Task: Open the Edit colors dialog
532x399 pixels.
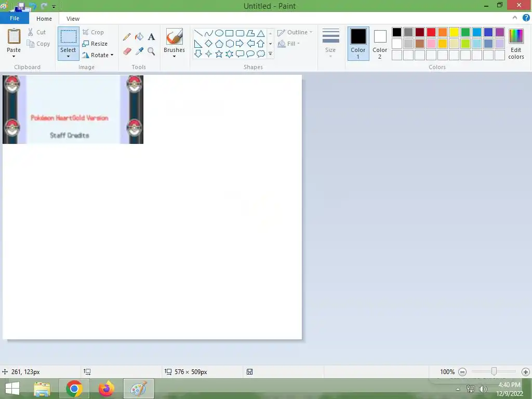Action: point(516,44)
